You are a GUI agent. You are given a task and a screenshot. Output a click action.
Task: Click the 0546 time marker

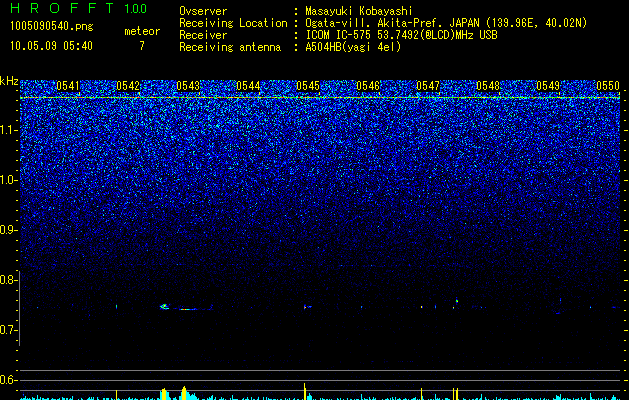point(368,85)
